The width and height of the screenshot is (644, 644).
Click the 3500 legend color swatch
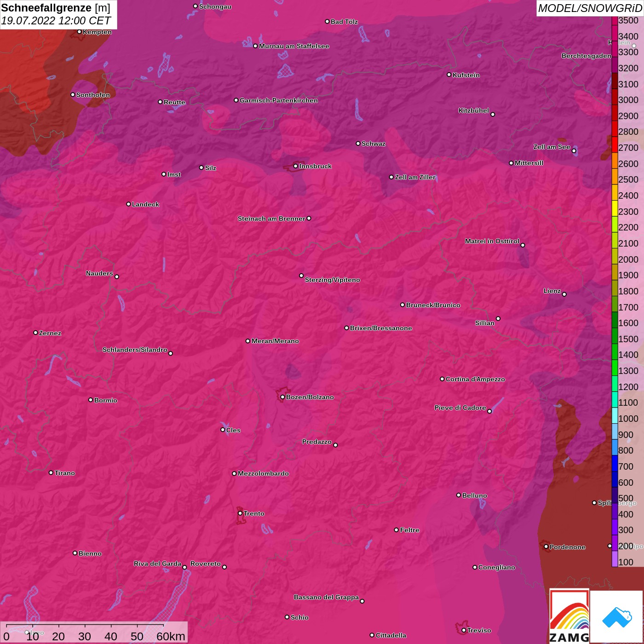tap(615, 21)
